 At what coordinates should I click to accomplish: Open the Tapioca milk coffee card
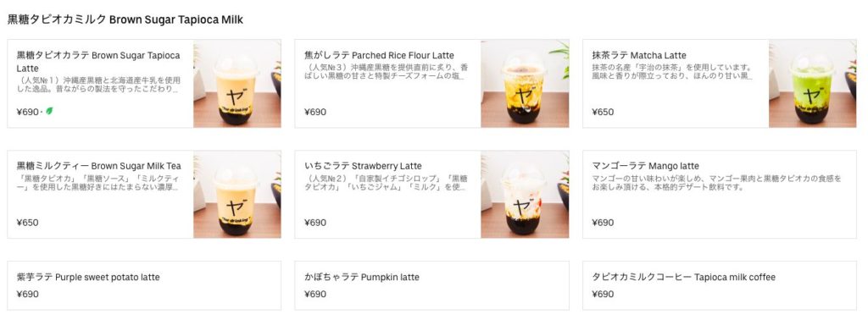(x=719, y=286)
